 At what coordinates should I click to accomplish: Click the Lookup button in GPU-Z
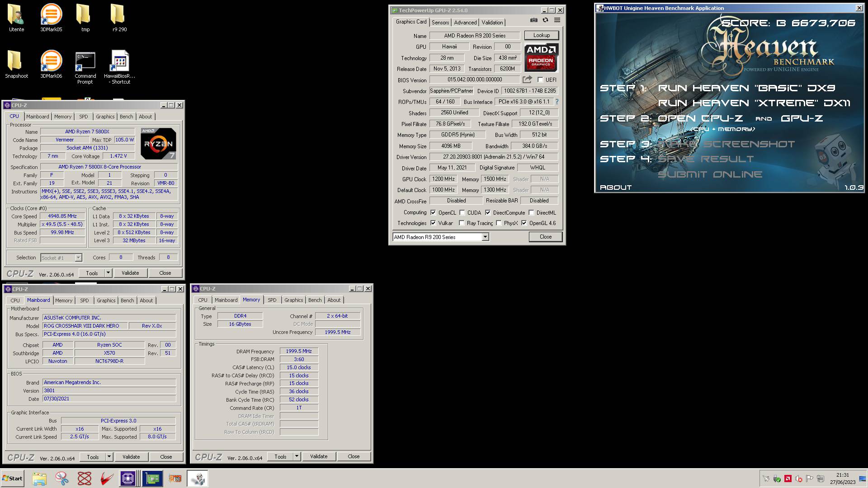542,35
